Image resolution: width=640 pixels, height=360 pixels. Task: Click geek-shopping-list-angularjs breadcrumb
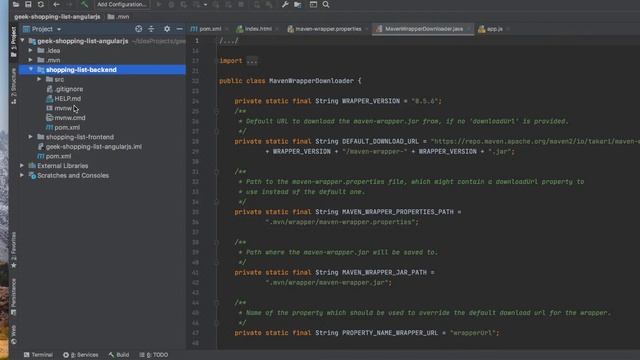(x=57, y=17)
